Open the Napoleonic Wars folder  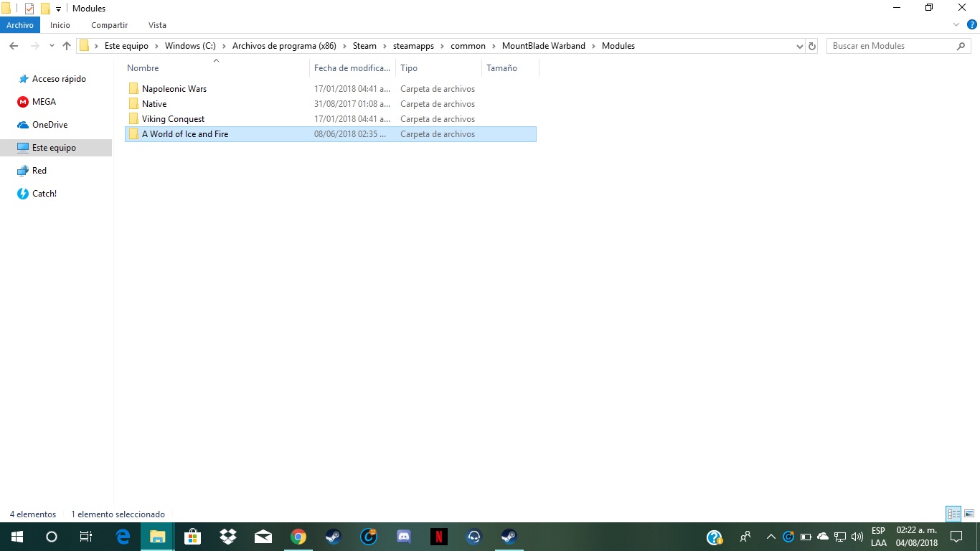(174, 89)
